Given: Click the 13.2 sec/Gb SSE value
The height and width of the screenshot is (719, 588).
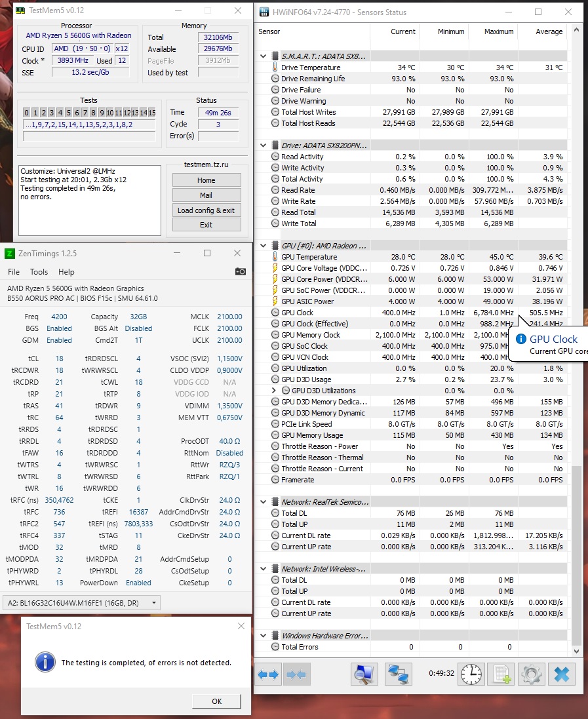Looking at the screenshot, I should pyautogui.click(x=90, y=72).
